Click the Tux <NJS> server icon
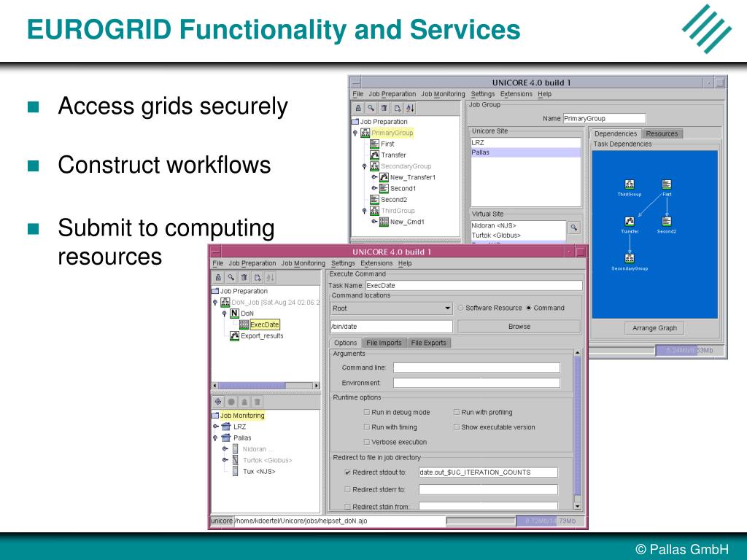 [x=236, y=472]
